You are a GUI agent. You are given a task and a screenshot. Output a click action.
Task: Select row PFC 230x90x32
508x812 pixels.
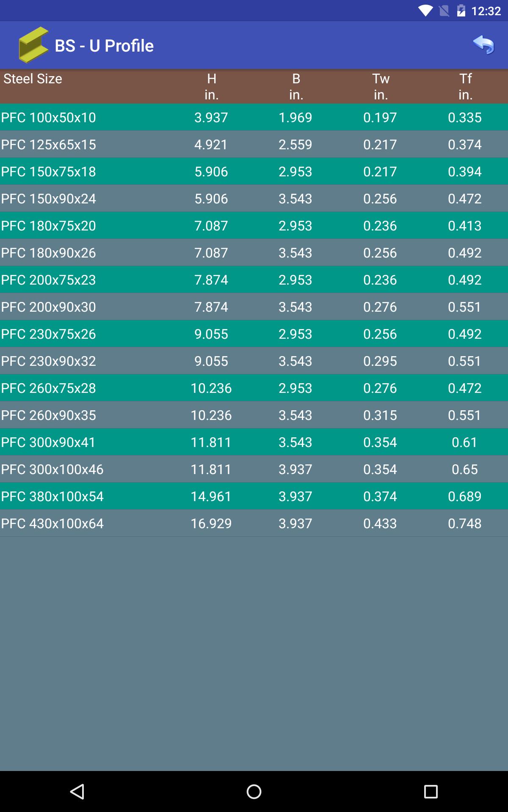(x=254, y=361)
